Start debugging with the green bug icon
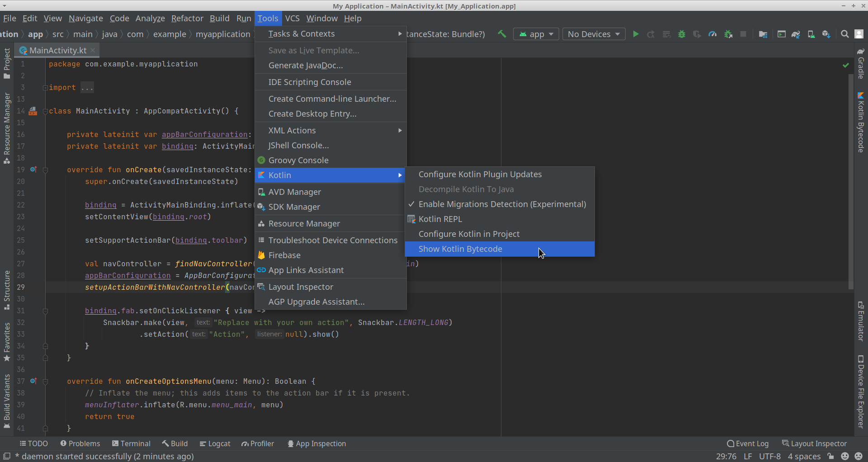Screen dimensions: 868x462 coord(682,34)
